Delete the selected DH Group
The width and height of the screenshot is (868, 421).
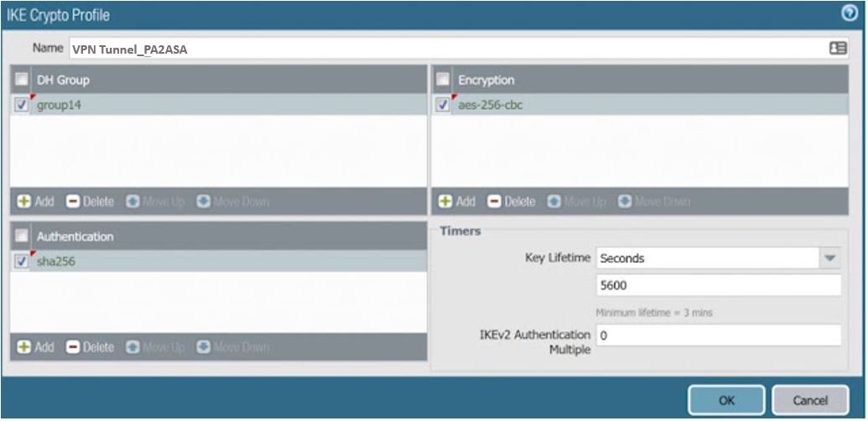click(90, 201)
